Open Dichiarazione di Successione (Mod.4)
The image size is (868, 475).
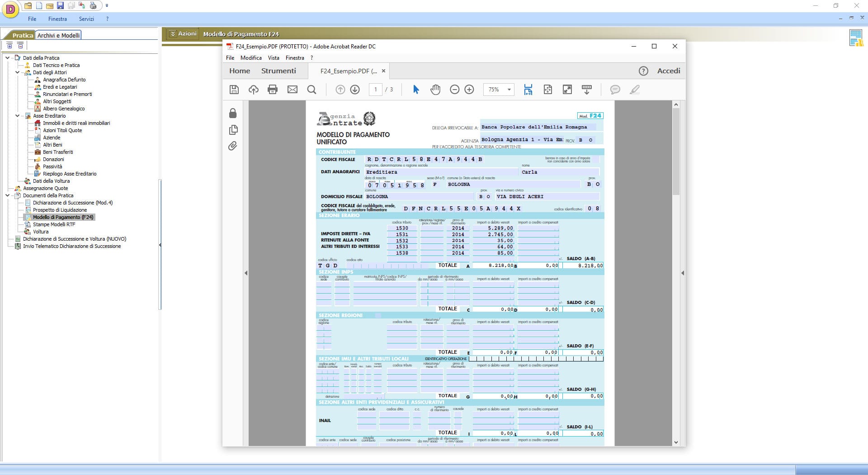pos(73,203)
